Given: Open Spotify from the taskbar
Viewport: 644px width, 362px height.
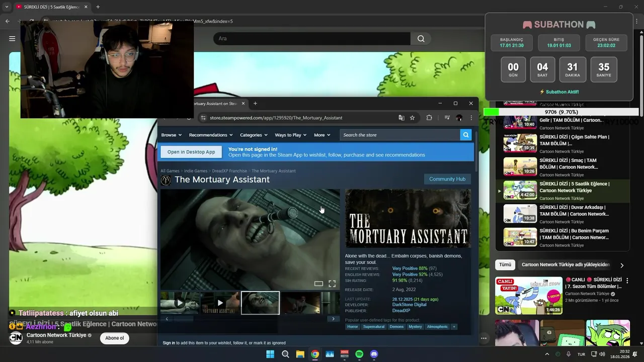Looking at the screenshot, I should point(359,354).
